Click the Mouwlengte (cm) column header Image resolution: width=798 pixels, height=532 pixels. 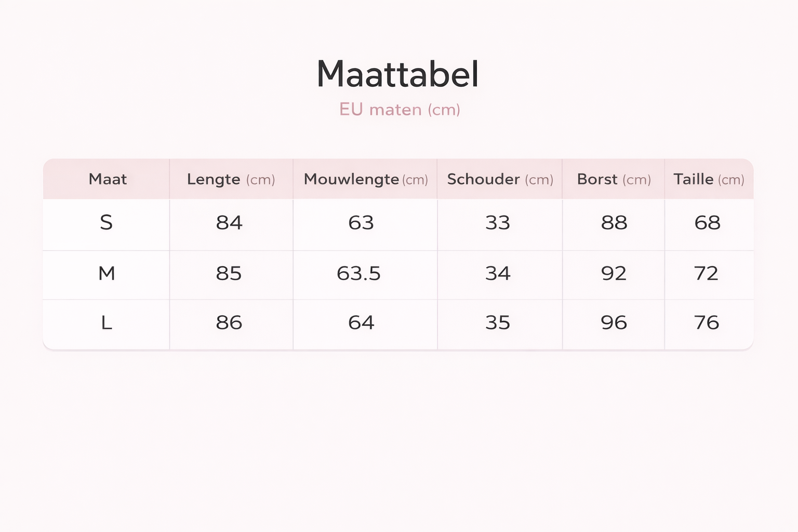point(365,179)
